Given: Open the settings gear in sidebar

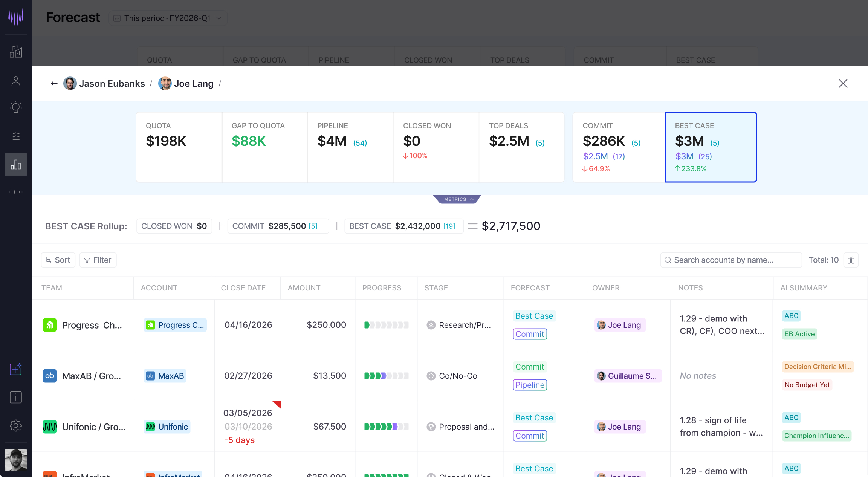Looking at the screenshot, I should [15, 425].
